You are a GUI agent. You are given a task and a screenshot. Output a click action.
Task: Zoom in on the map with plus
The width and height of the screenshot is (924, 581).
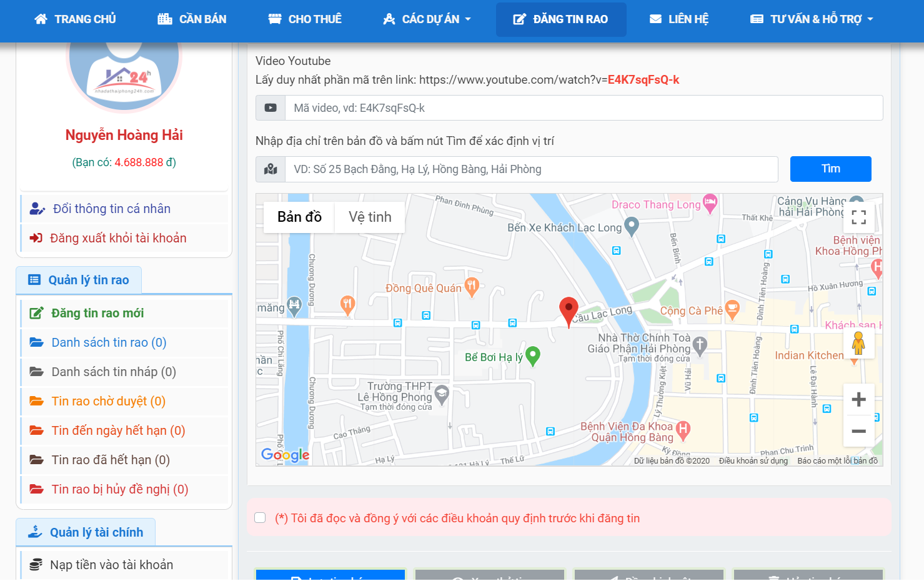[858, 400]
